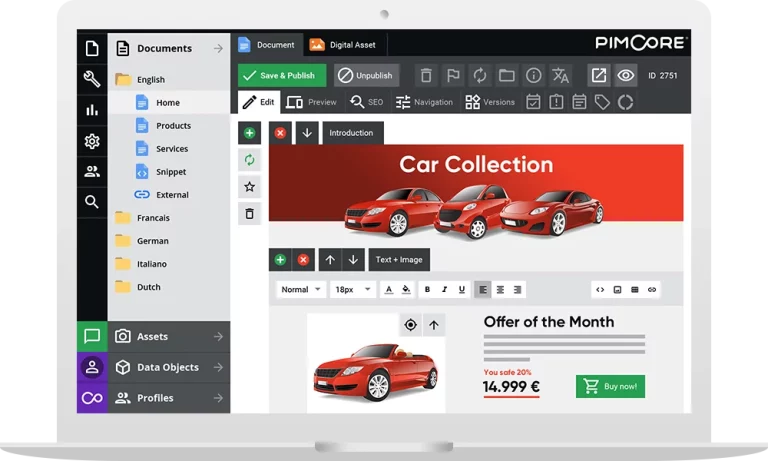The image size is (768, 461).
Task: Open the bar chart reports icon in sidebar
Action: [x=92, y=110]
